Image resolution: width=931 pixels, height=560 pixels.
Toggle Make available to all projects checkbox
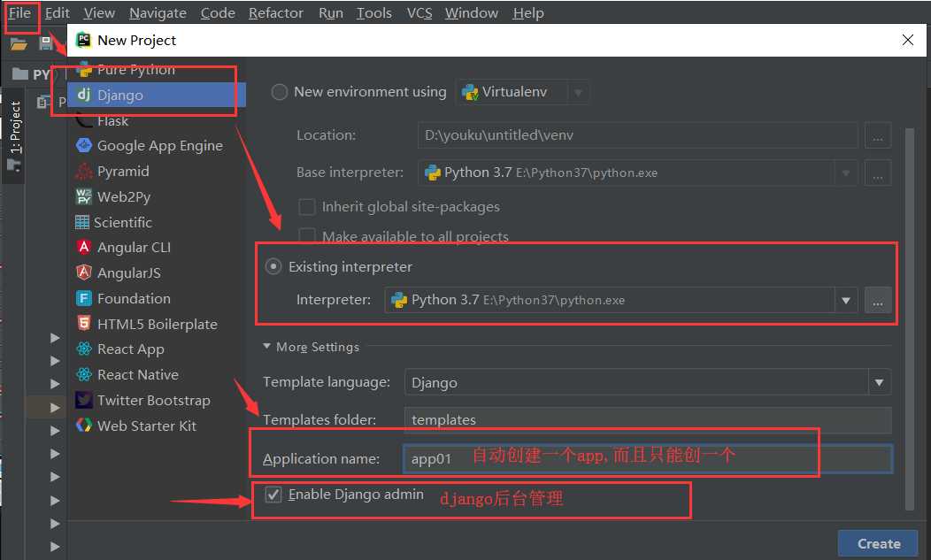[x=306, y=235]
